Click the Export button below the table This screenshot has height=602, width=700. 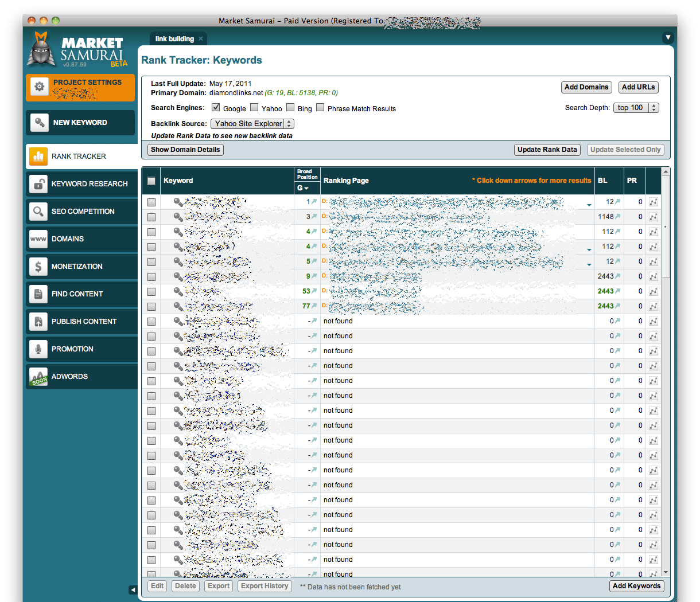[x=219, y=586]
